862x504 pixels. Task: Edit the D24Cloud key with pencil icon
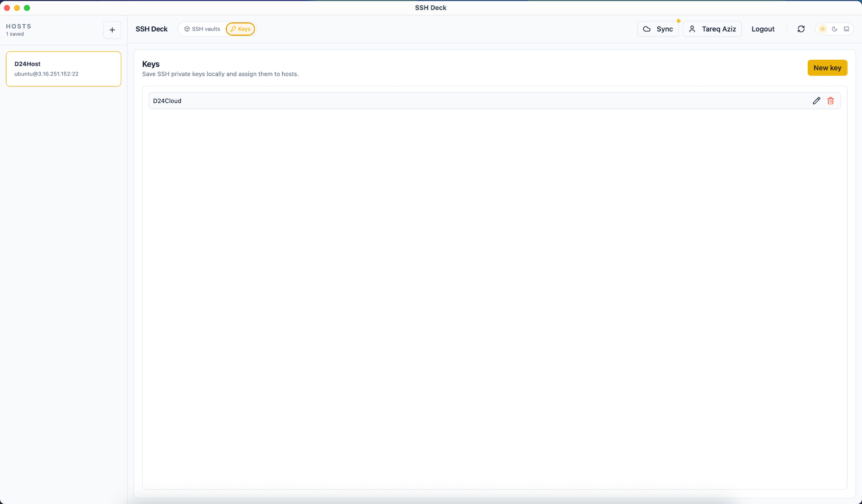(816, 101)
